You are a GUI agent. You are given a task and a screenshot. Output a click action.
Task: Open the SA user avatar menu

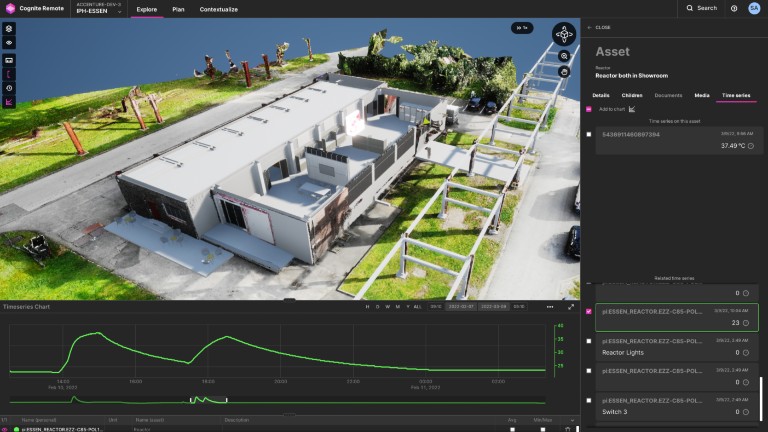(x=754, y=8)
